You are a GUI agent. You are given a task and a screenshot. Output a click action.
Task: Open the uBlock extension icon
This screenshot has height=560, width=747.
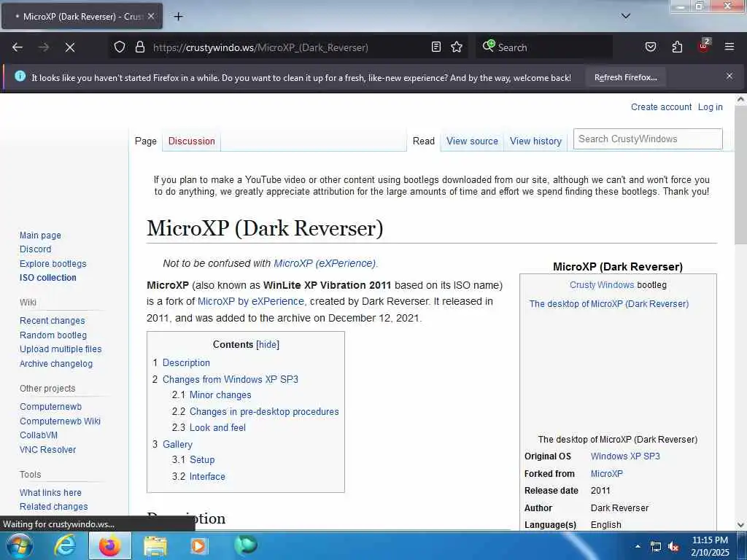pos(704,47)
